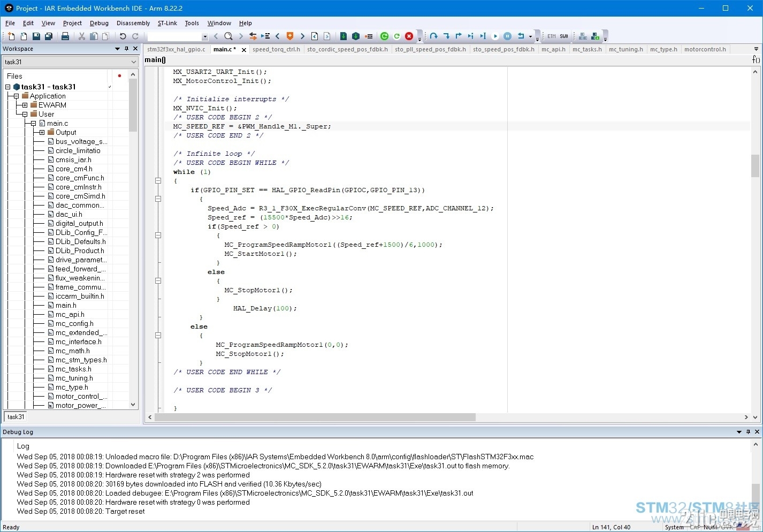Undo the last edit with the Undo arrow

click(123, 36)
